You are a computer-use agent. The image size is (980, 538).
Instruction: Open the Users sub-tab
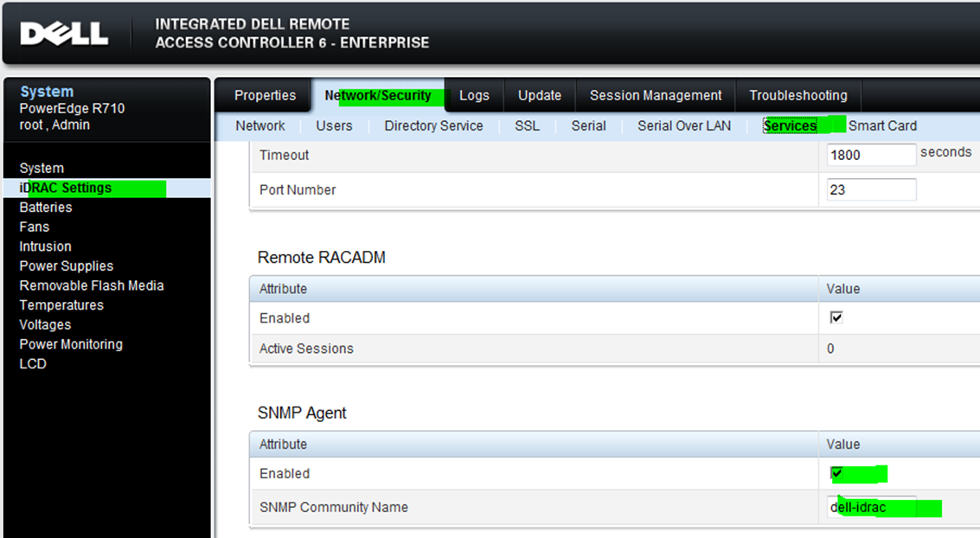point(334,125)
